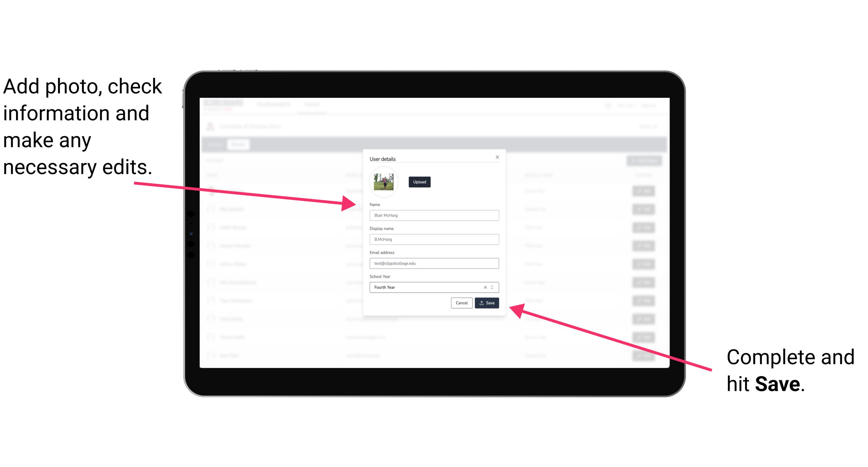Click the Name input field

coord(434,215)
